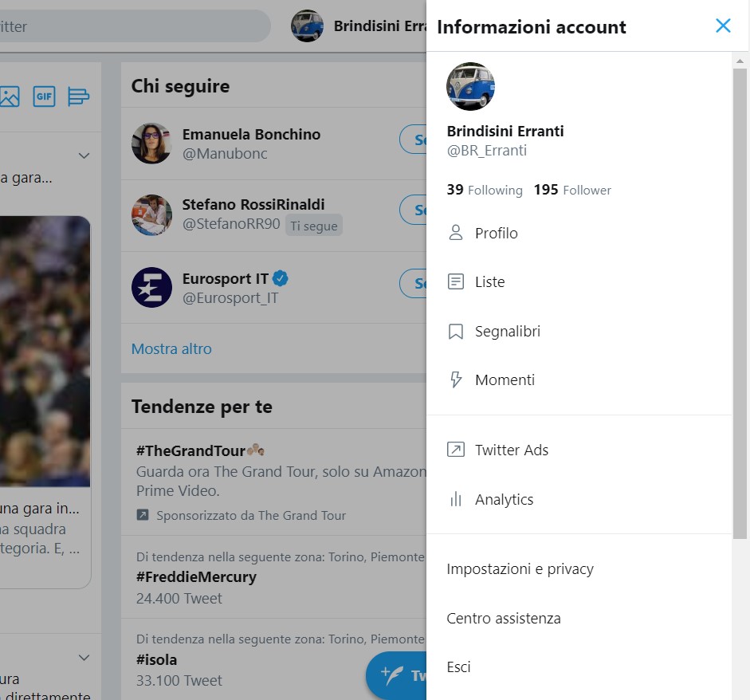The width and height of the screenshot is (750, 700).
Task: Click the account panel scrollbar
Action: point(740,303)
